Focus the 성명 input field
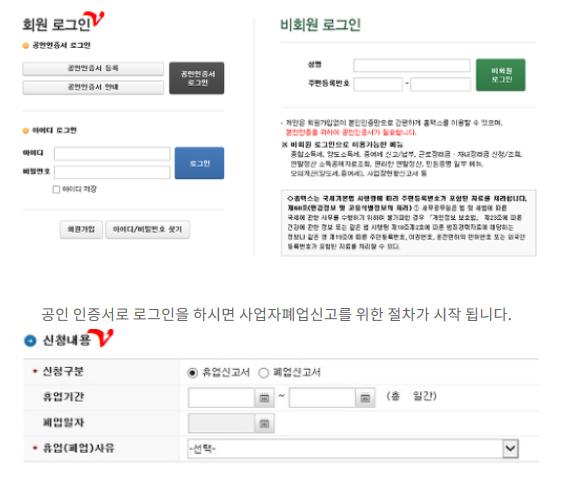This screenshot has height=481, width=561. click(412, 65)
